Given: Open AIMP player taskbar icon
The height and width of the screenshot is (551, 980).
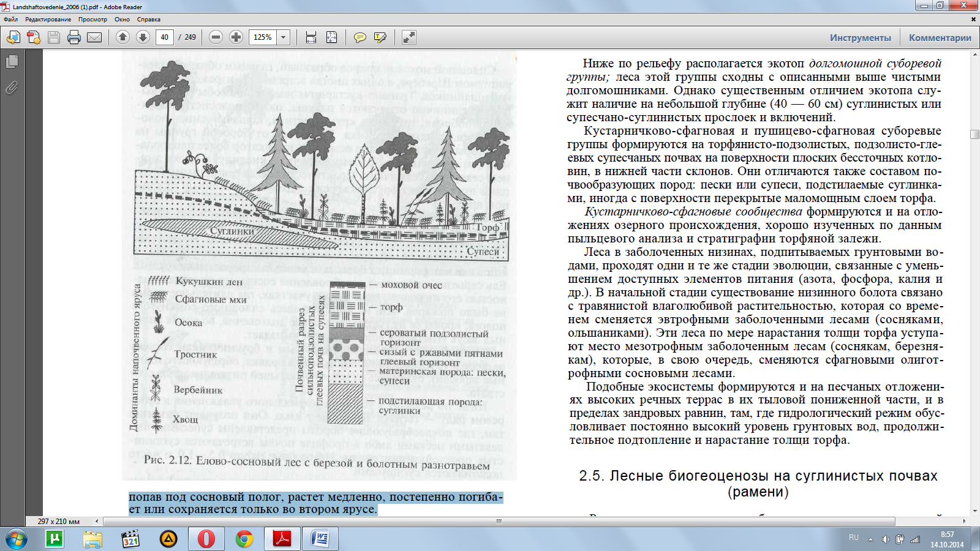Looking at the screenshot, I should pyautogui.click(x=168, y=539).
